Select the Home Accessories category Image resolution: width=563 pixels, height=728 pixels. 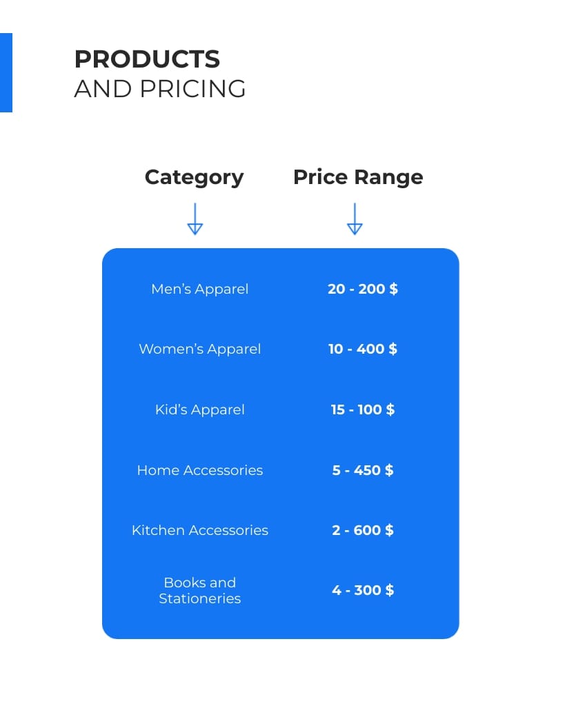point(200,470)
